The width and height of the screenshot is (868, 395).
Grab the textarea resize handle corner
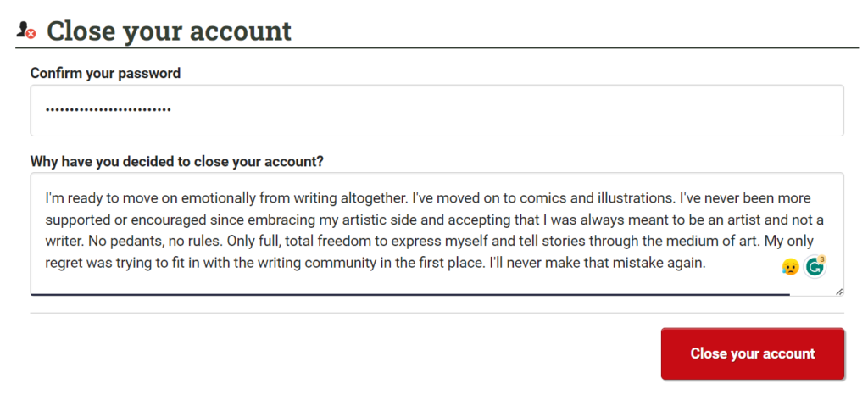tap(839, 292)
